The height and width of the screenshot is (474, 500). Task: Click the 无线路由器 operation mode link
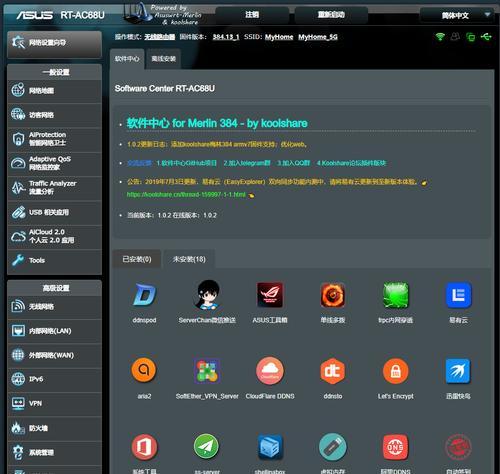pyautogui.click(x=159, y=37)
